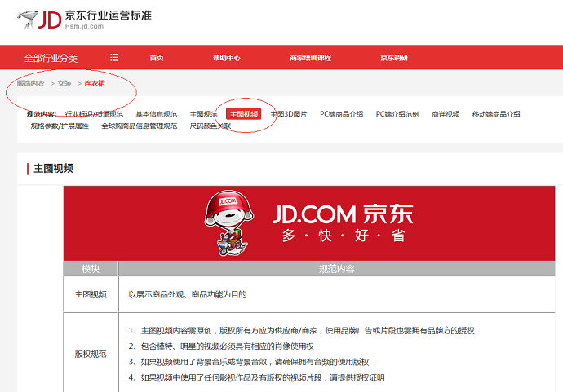Screen dimensions: 563x392
Task: Click rule 4 about 影视作品 video clips
Action: (x=256, y=377)
